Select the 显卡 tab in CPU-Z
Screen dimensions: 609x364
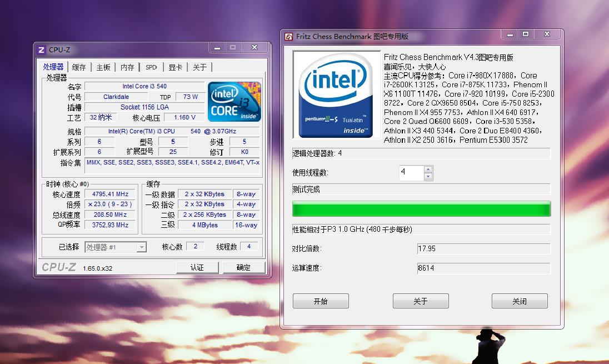[x=175, y=67]
